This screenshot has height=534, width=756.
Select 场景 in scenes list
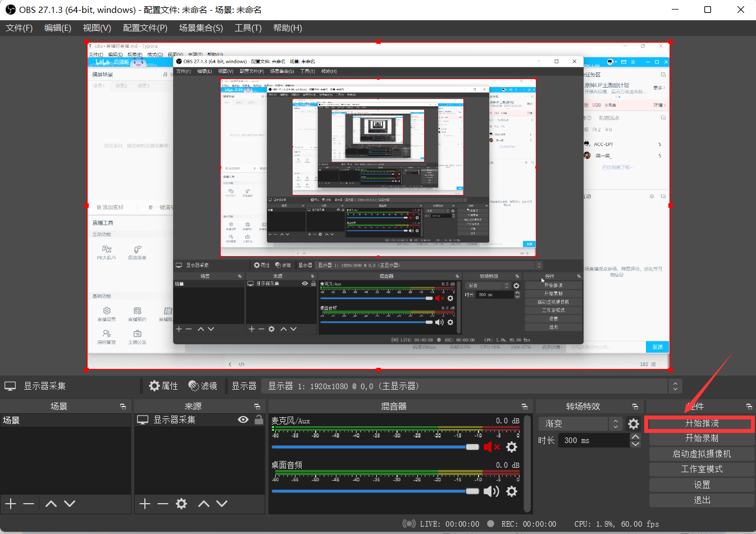click(65, 420)
